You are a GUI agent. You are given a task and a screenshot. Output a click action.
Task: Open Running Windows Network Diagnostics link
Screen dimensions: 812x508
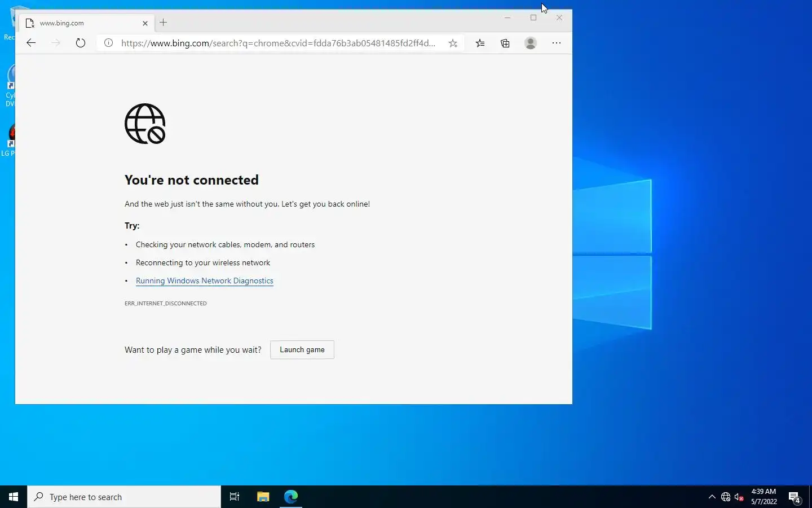pyautogui.click(x=205, y=281)
